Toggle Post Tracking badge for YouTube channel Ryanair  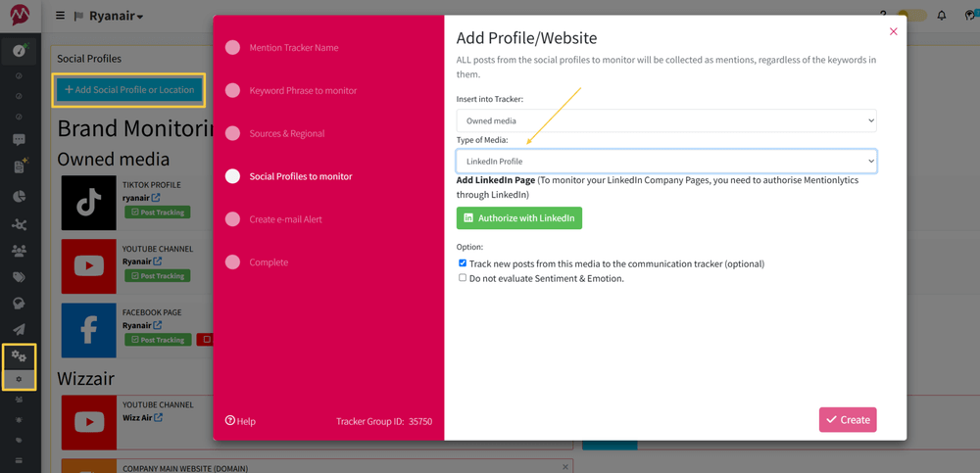(158, 275)
